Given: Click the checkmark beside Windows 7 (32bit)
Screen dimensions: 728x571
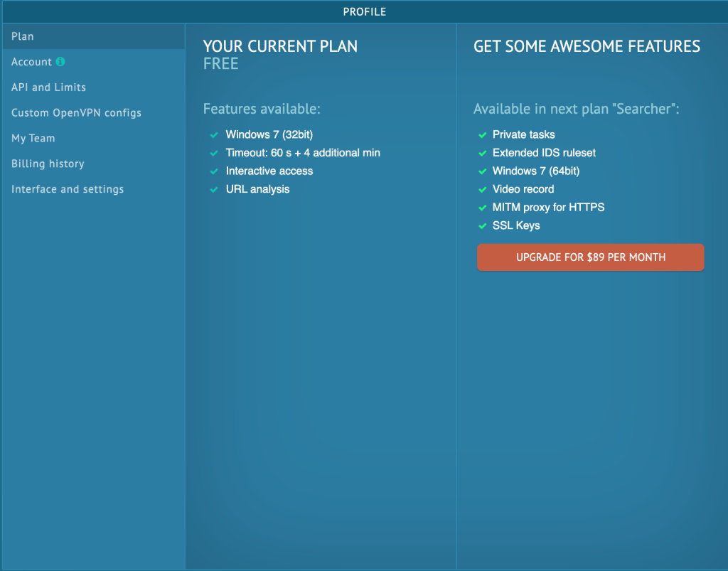Looking at the screenshot, I should click(x=213, y=134).
